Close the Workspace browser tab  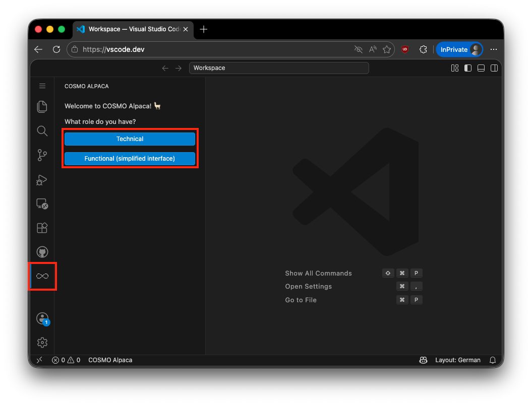pyautogui.click(x=186, y=29)
